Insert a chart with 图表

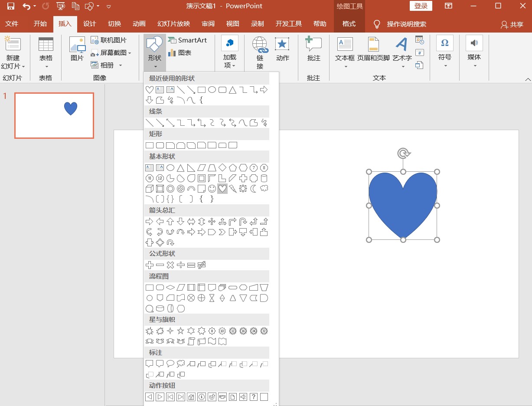180,53
